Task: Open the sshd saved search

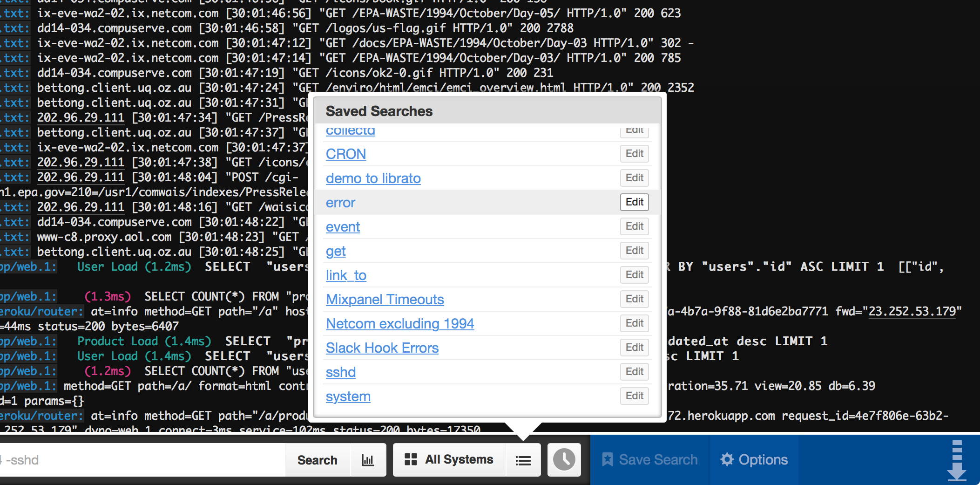Action: click(340, 372)
